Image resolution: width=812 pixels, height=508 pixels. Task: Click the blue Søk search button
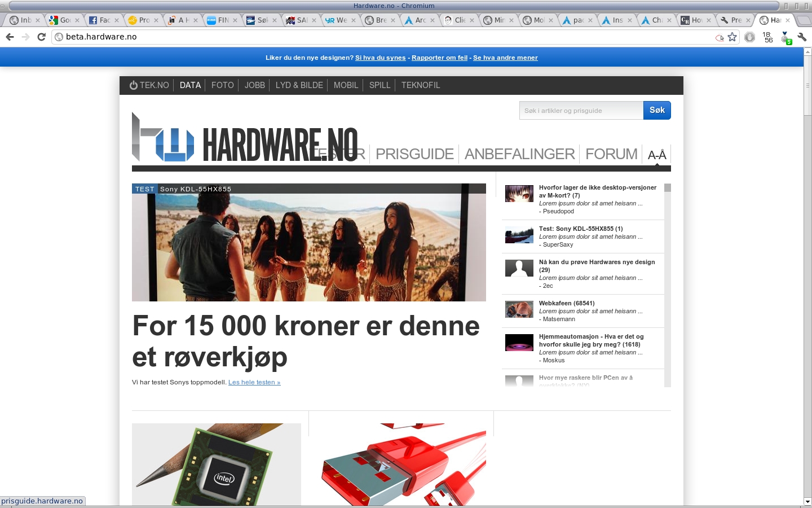(657, 110)
